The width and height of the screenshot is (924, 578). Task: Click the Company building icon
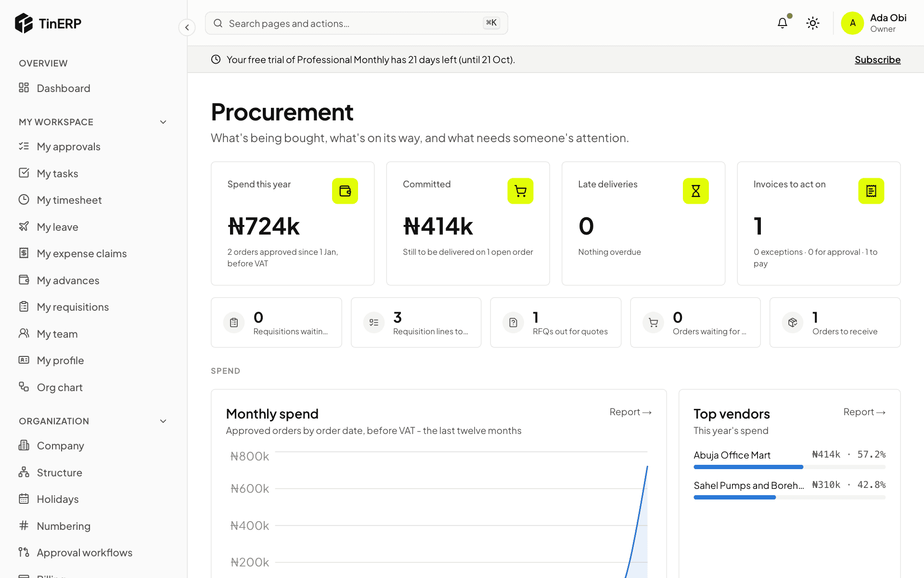[x=24, y=445]
